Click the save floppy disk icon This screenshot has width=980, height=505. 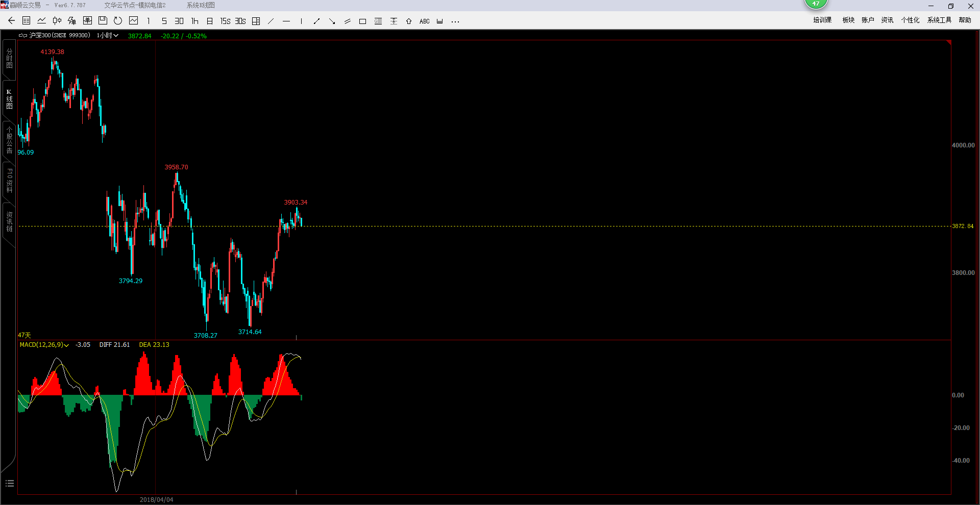click(103, 21)
